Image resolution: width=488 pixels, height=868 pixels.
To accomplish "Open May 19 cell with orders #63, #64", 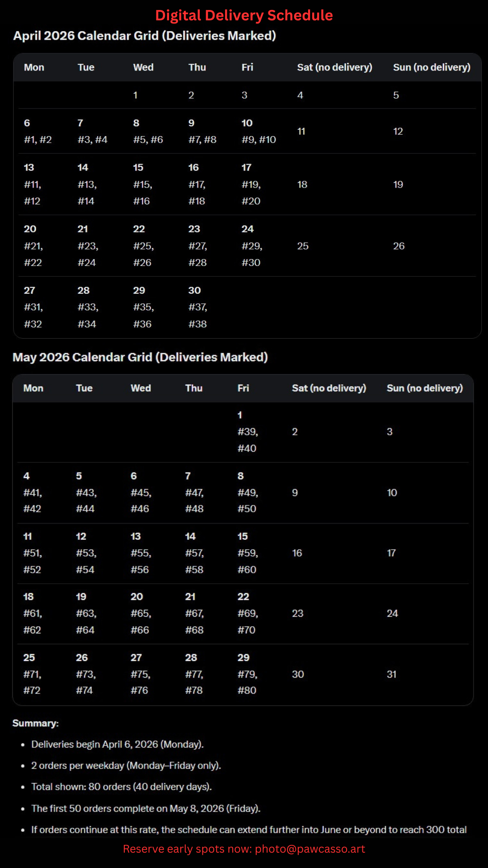I will 86,613.
